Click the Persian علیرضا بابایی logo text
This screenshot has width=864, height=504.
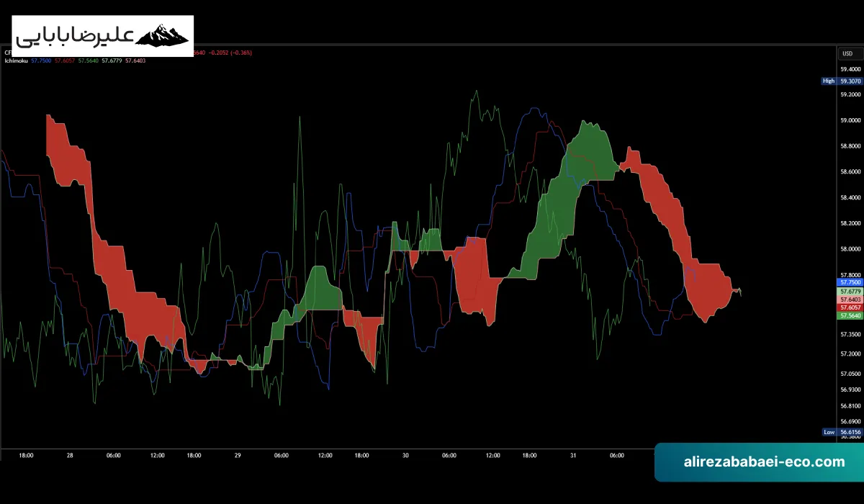tap(73, 36)
